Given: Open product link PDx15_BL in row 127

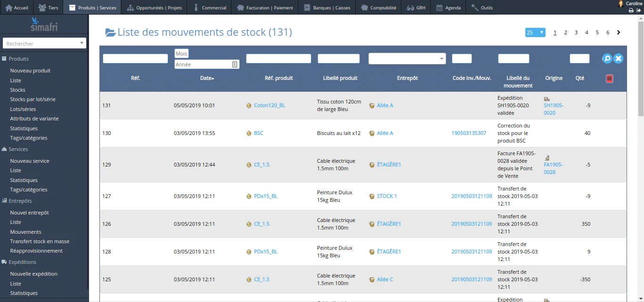Looking at the screenshot, I should tap(266, 196).
